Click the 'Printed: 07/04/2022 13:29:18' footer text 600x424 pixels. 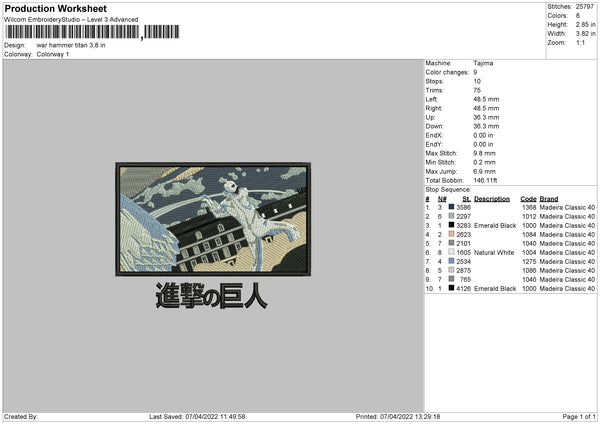click(398, 416)
